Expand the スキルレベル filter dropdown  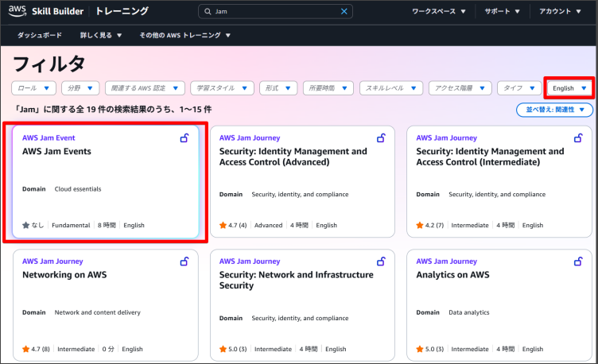(390, 88)
